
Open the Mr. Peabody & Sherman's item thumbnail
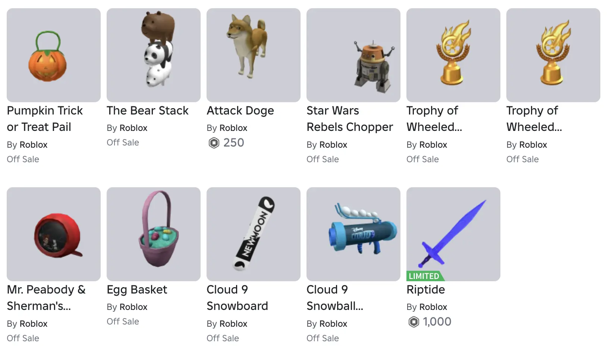coord(54,234)
